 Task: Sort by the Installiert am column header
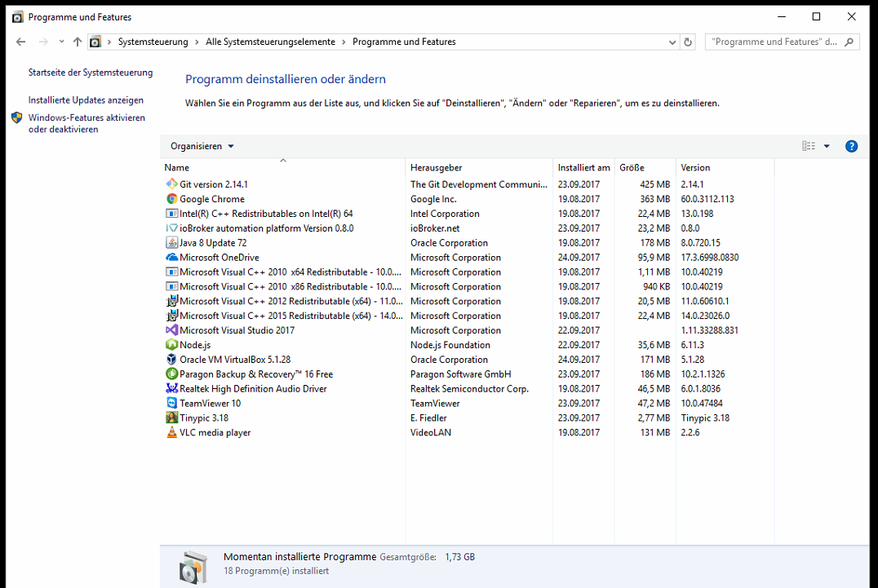coord(584,167)
